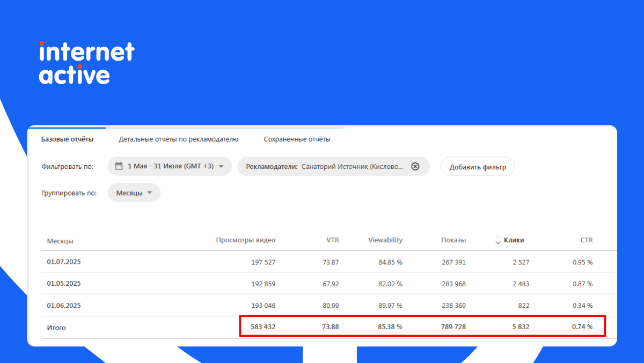The image size is (644, 363).
Task: Sort by the Просмотры видео column header
Action: coord(245,240)
